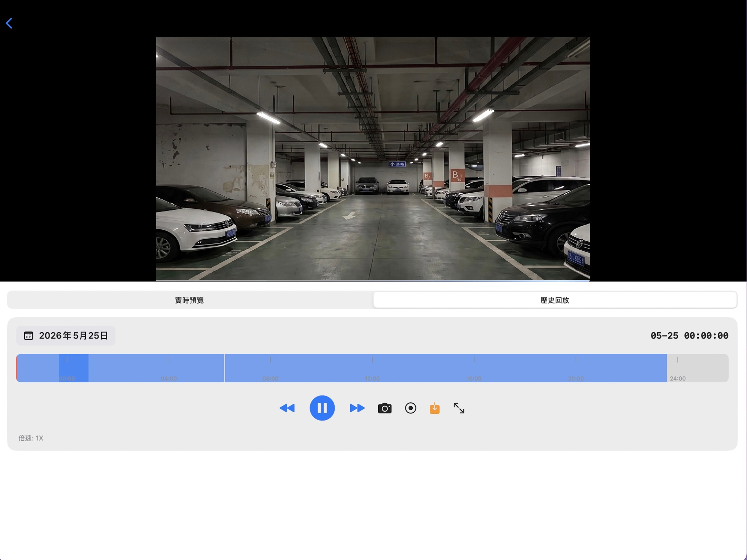The width and height of the screenshot is (747, 560).
Task: Click the parking garage video frame
Action: tap(373, 158)
